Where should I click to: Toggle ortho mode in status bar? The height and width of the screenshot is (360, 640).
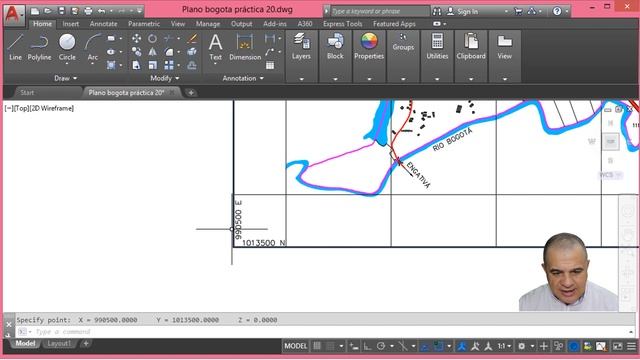coord(367,346)
